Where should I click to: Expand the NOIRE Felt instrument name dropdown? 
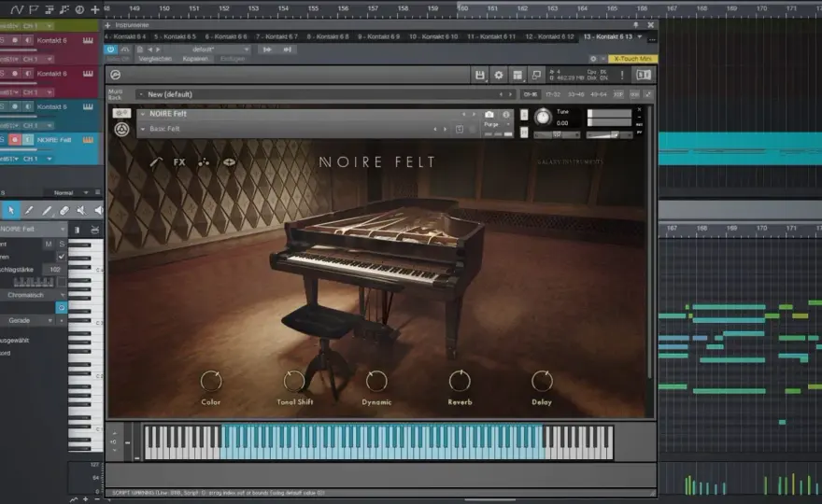point(143,114)
